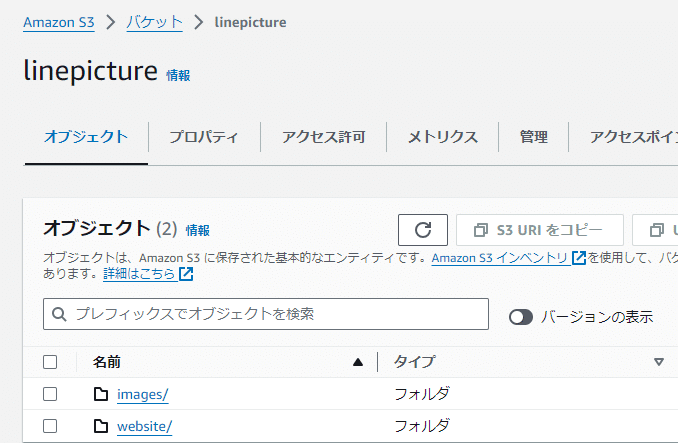678x443 pixels.
Task: Click the タイプ column header text
Action: coord(414,362)
